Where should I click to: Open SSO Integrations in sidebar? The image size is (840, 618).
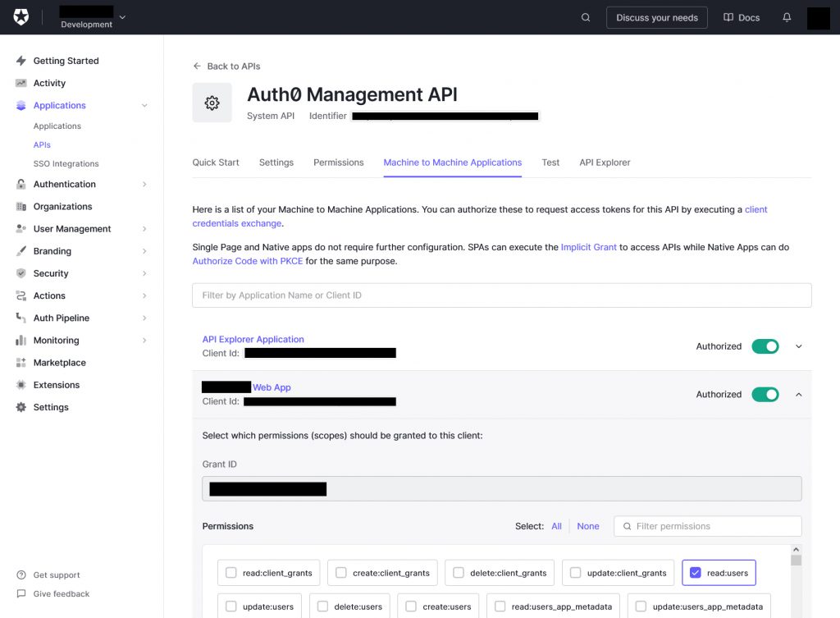(x=66, y=163)
